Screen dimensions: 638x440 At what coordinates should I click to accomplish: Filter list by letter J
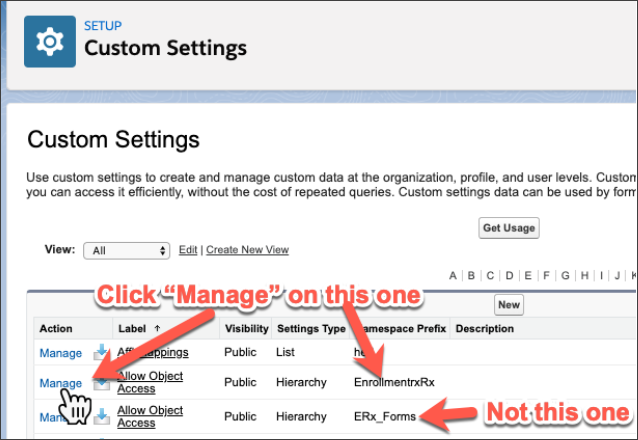pos(615,276)
